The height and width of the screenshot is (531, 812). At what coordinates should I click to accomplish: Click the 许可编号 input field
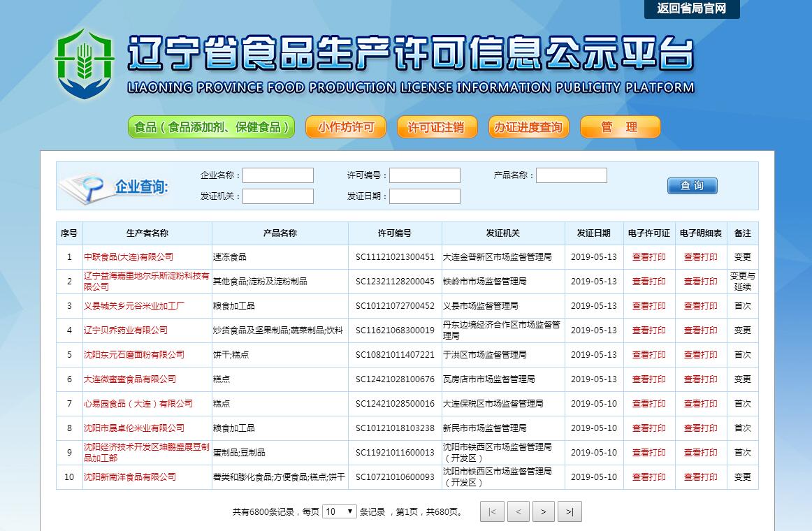[x=424, y=175]
